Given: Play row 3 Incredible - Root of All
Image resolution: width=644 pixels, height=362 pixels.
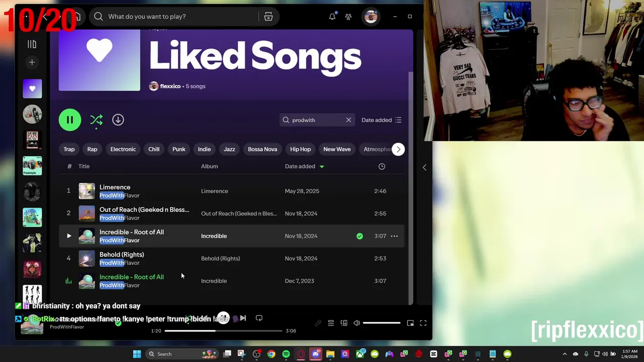Looking at the screenshot, I should point(69,236).
